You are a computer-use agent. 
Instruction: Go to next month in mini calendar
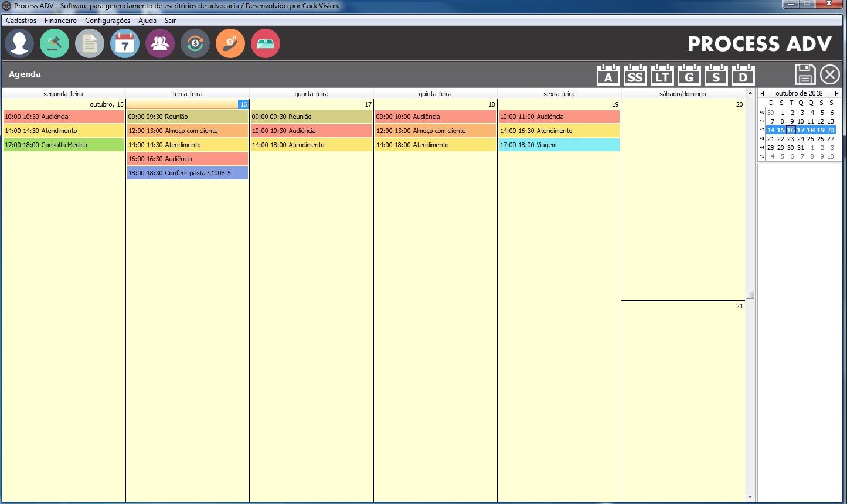(x=836, y=93)
